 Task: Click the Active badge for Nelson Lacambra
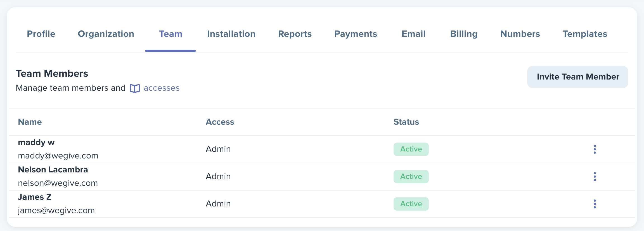[x=411, y=177]
